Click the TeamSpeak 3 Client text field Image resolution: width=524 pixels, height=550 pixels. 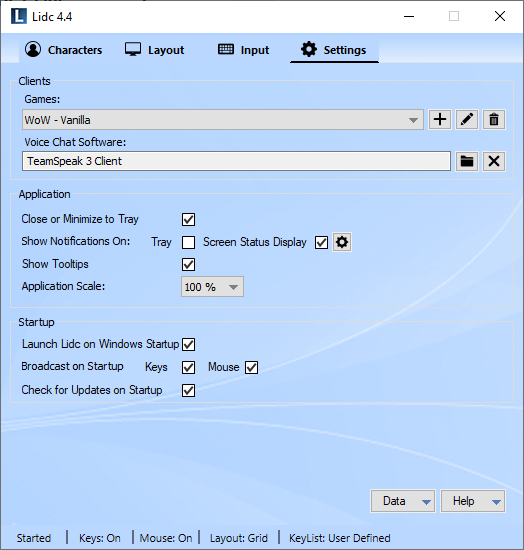[236, 161]
